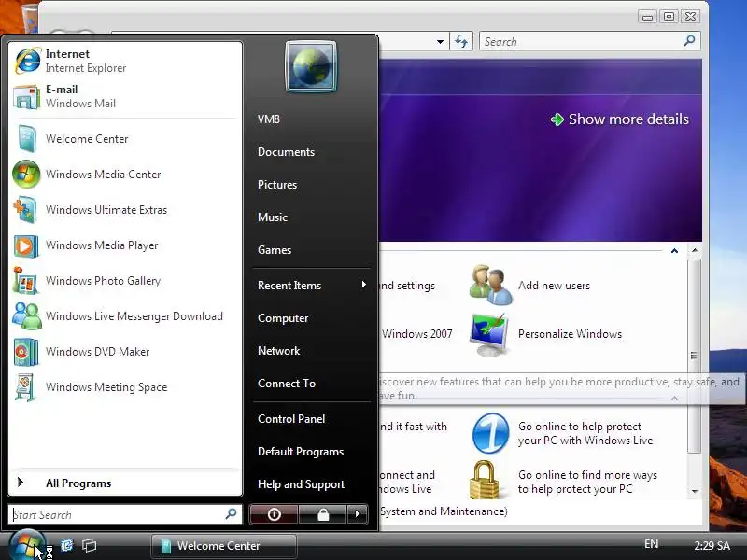Screen dimensions: 747x560
Task: Open address bar dropdown arrow
Action: pyautogui.click(x=440, y=41)
